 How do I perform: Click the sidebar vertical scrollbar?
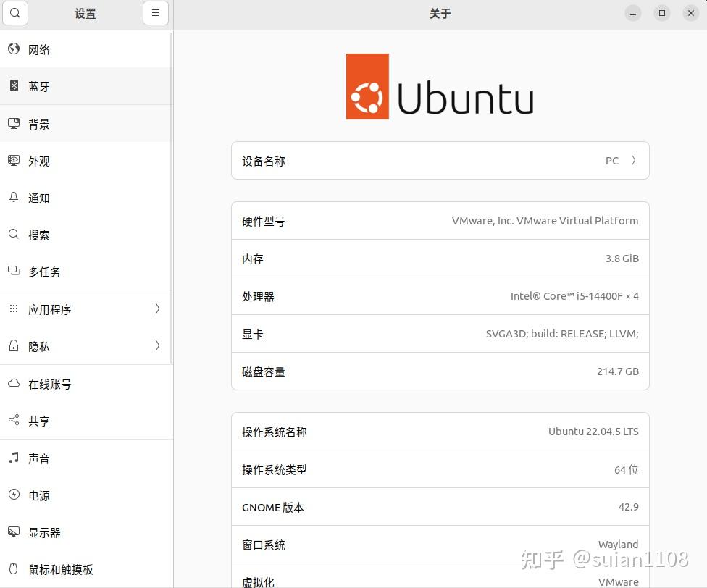coord(172,198)
